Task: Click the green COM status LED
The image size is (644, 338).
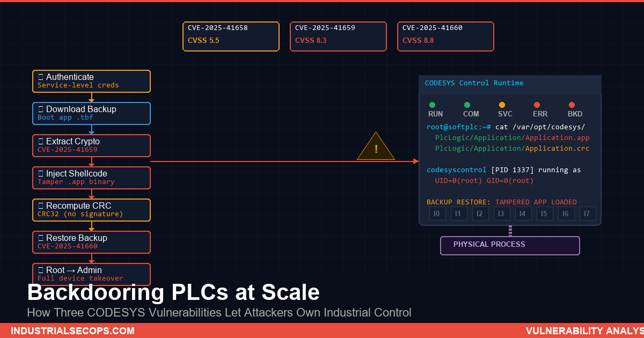Action: 467,105
